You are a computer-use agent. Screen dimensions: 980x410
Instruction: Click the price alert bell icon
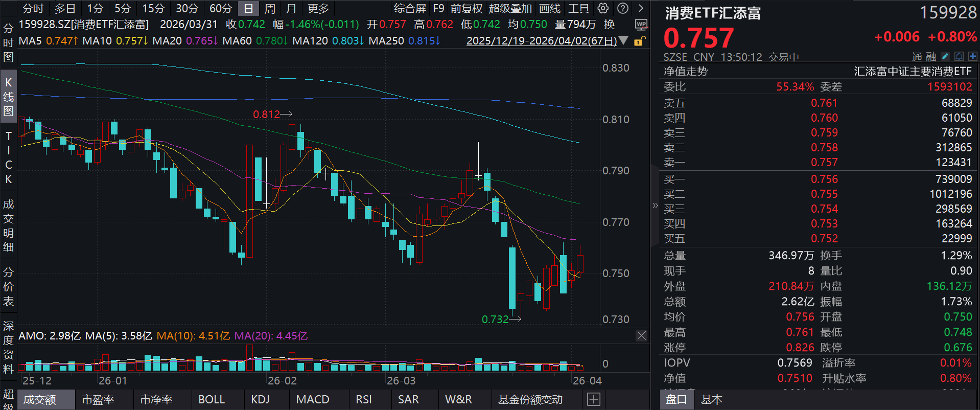(959, 56)
